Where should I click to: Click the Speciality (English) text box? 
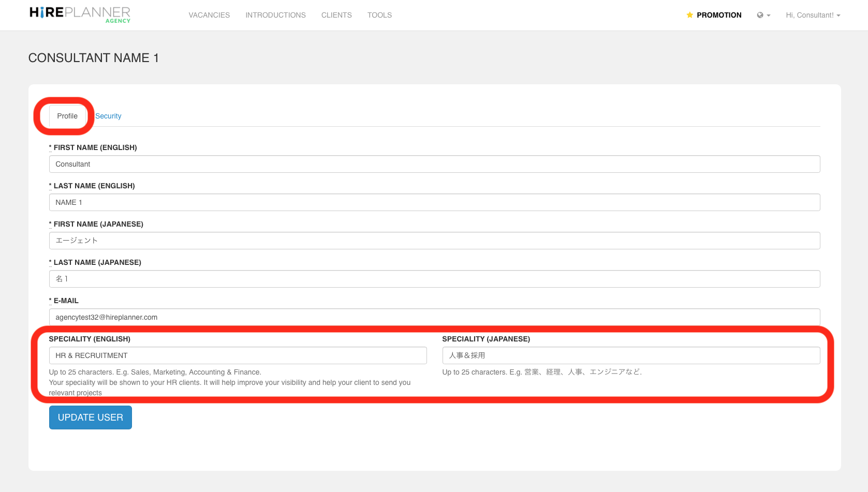pos(238,355)
